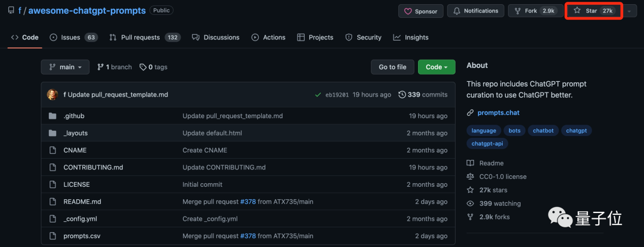The width and height of the screenshot is (644, 247).
Task: Click the Sponsor heart button
Action: [x=420, y=11]
